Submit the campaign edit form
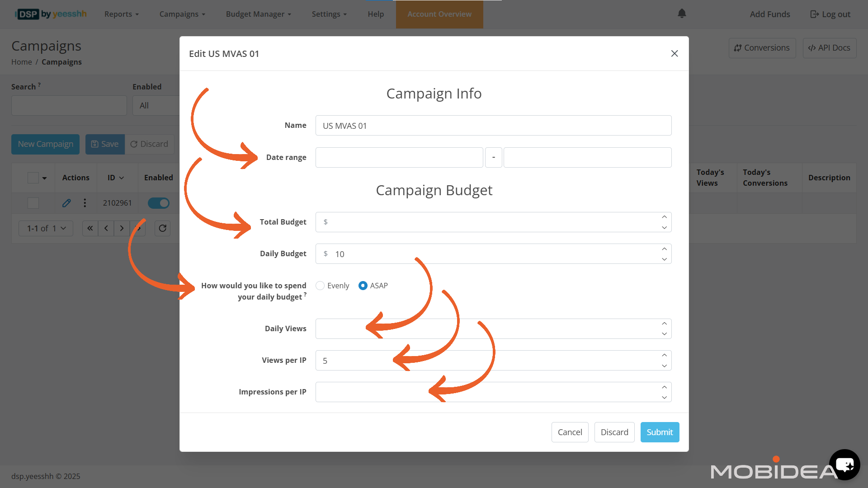This screenshot has width=868, height=488. [660, 432]
